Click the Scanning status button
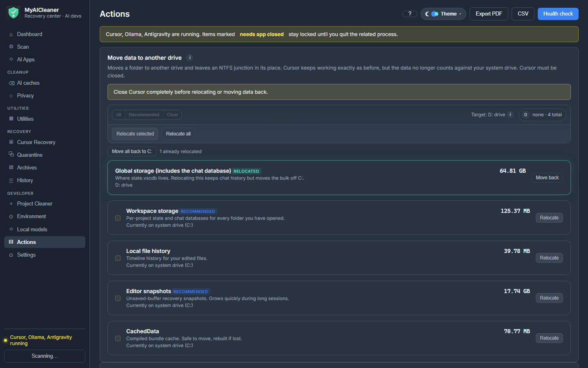The image size is (588, 368). (45, 356)
